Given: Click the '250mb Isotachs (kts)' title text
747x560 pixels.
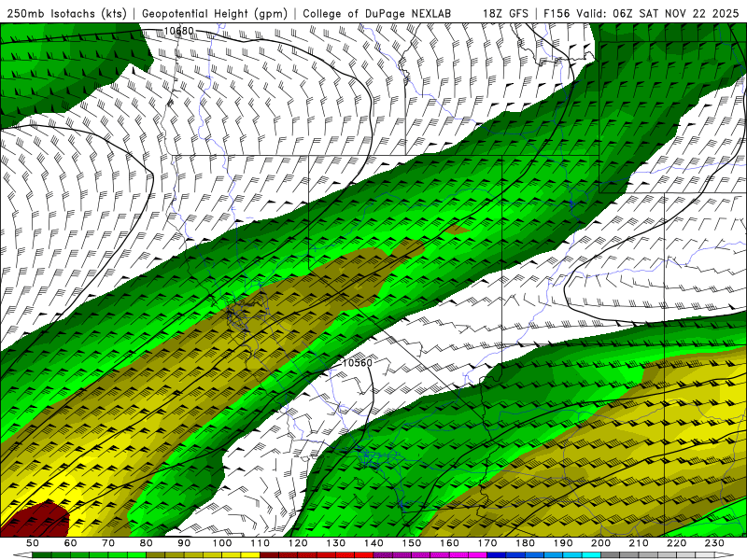Looking at the screenshot, I should pyautogui.click(x=66, y=13).
